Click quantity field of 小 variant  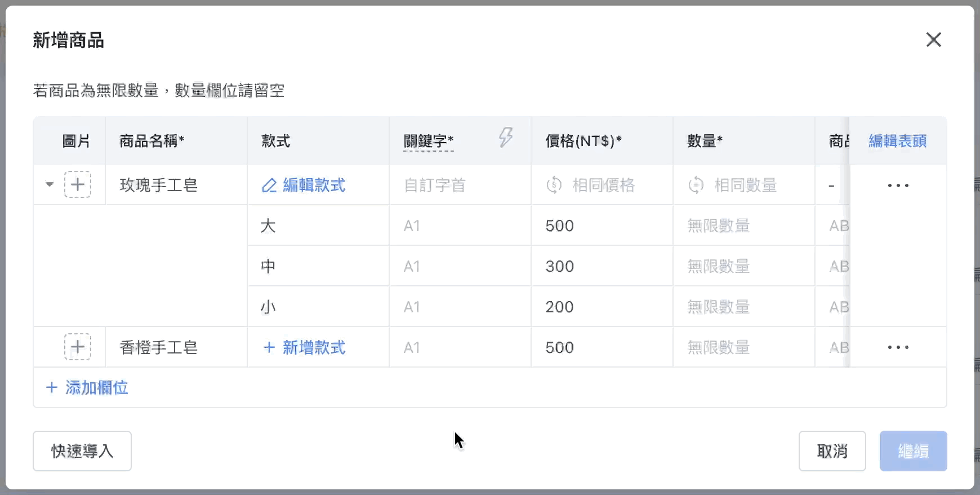point(744,307)
